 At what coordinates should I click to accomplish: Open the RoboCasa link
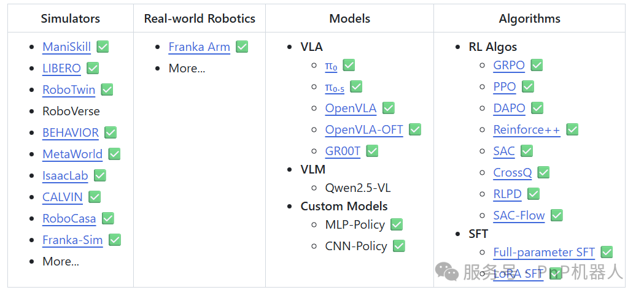tap(69, 218)
